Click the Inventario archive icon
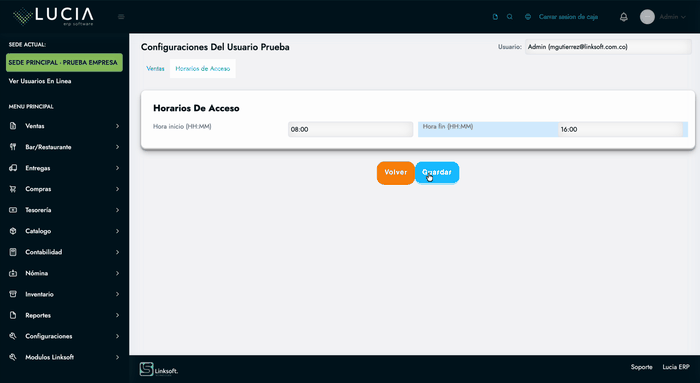This screenshot has height=383, width=700. point(13,294)
